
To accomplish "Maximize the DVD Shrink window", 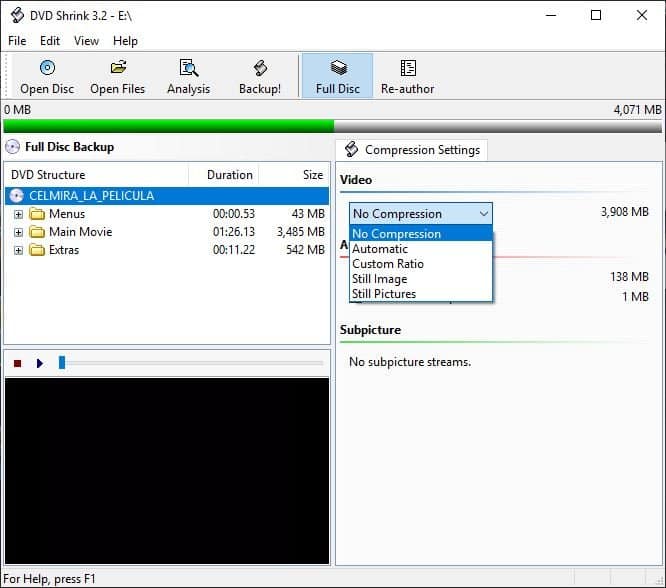I will 596,15.
